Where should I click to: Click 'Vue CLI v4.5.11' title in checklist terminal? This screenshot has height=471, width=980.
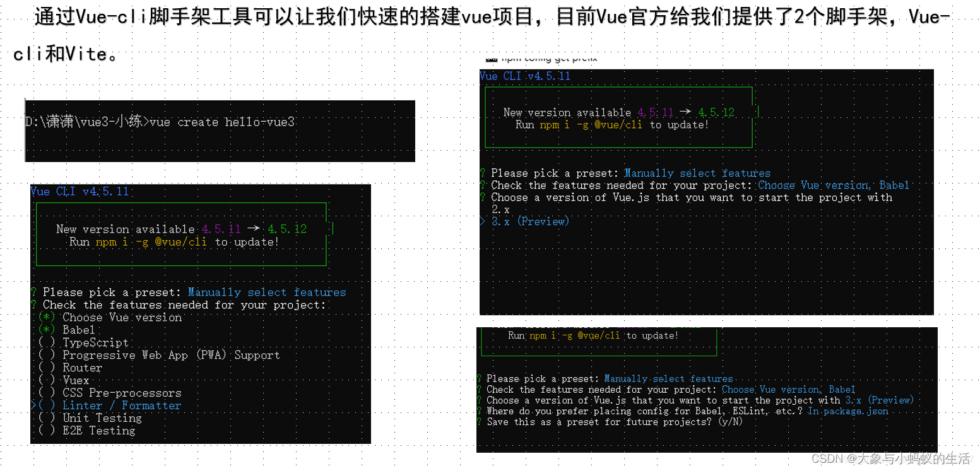(80, 191)
